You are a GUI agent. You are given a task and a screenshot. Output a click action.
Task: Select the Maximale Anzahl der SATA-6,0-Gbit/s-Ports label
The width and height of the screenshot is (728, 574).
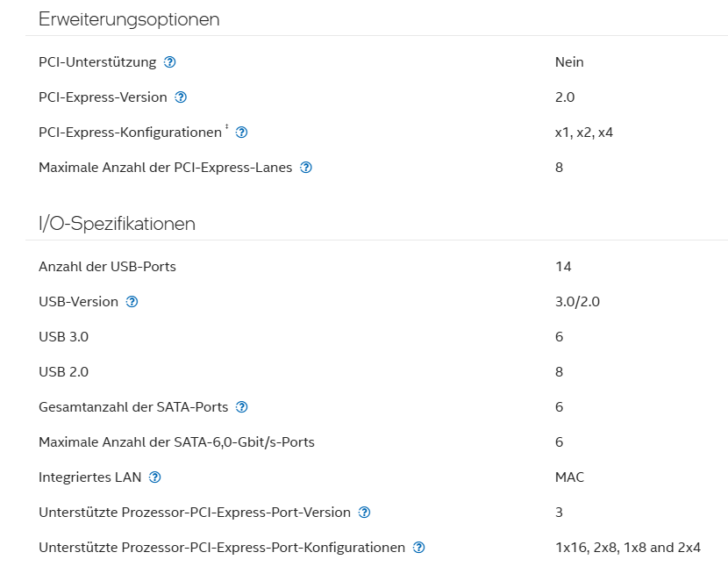pyautogui.click(x=176, y=442)
